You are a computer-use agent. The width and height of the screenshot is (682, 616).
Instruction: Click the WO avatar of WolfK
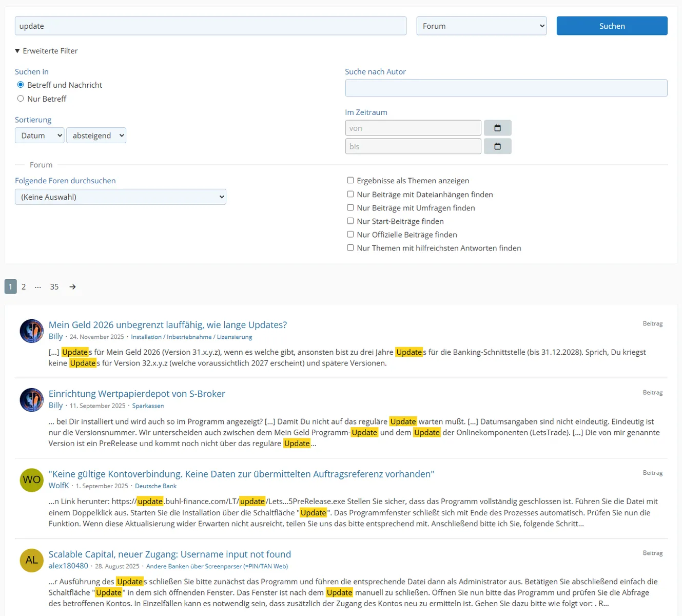tap(32, 480)
